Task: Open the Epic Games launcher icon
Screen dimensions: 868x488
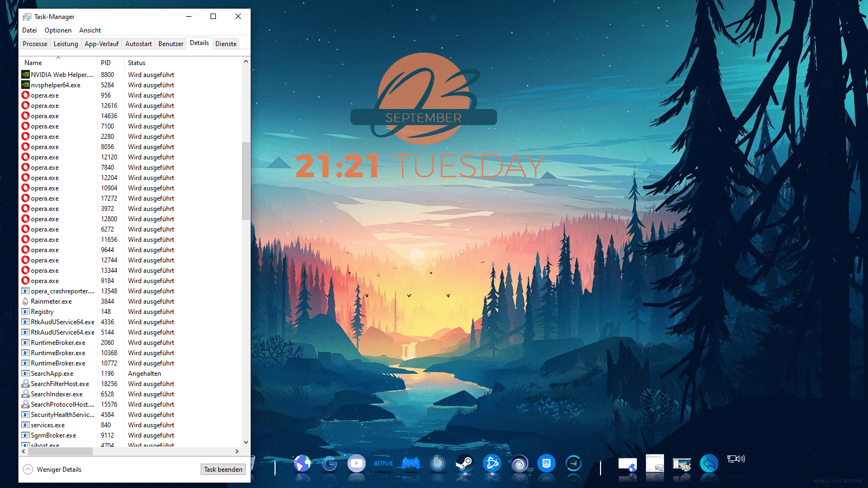Action: click(x=546, y=464)
